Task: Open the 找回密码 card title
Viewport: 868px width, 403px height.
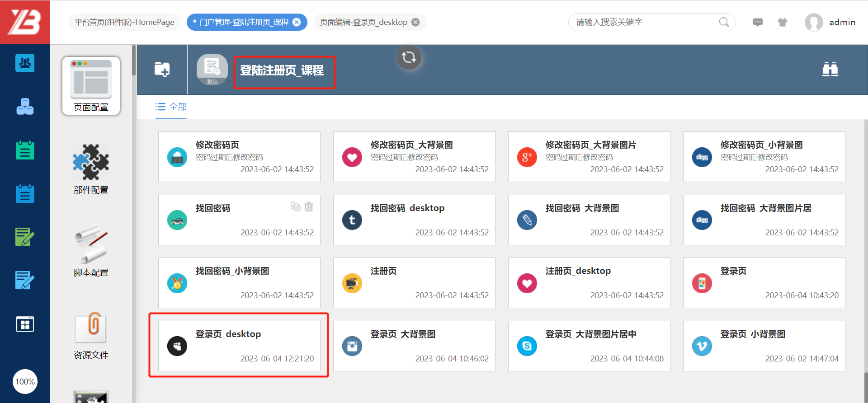Action: (x=213, y=208)
